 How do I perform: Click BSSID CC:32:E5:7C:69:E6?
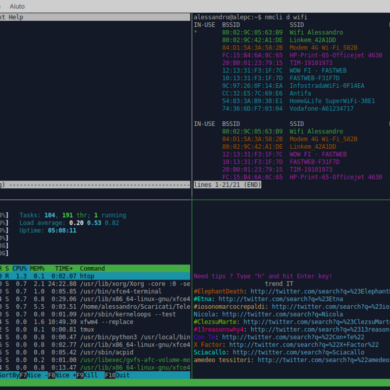[252, 93]
